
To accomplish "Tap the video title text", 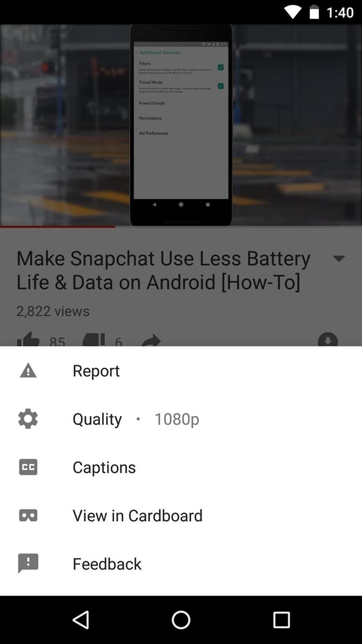I will [163, 270].
